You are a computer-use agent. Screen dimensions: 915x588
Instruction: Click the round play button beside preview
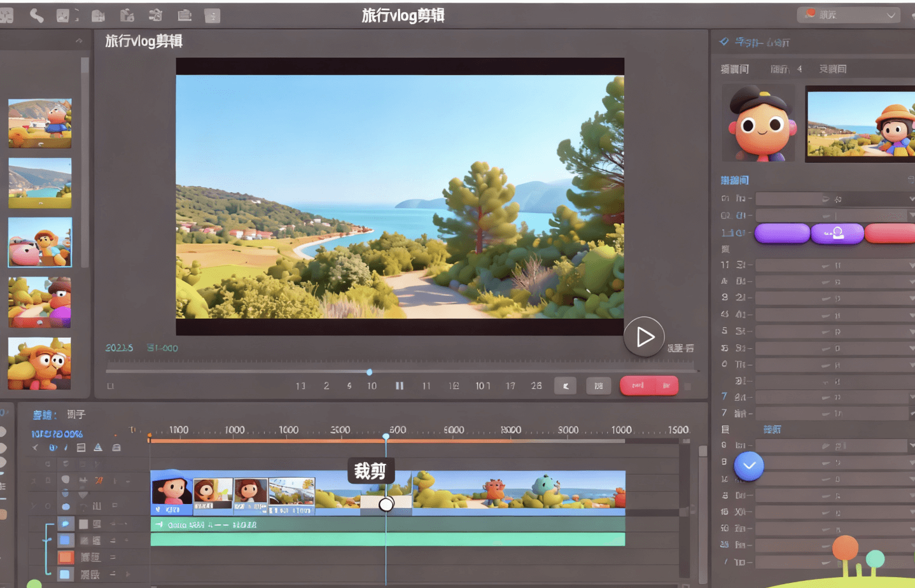click(643, 337)
